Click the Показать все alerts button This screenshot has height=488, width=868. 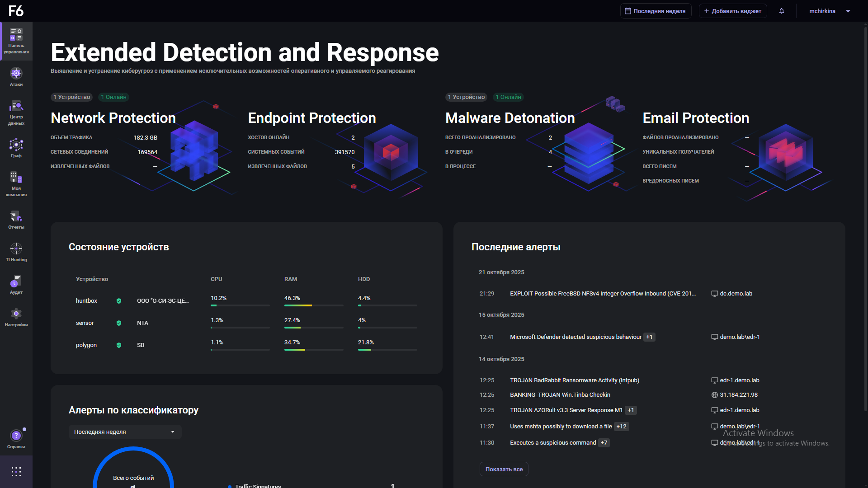pos(504,469)
